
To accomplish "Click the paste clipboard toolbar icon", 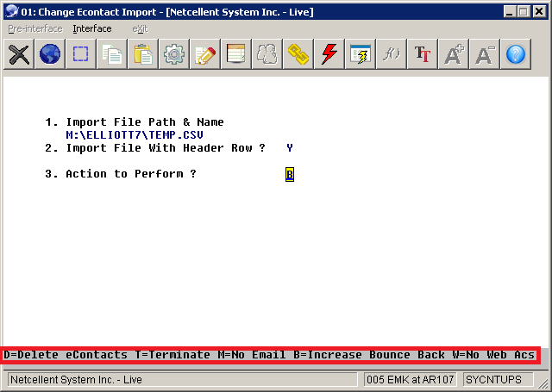I will (x=143, y=54).
